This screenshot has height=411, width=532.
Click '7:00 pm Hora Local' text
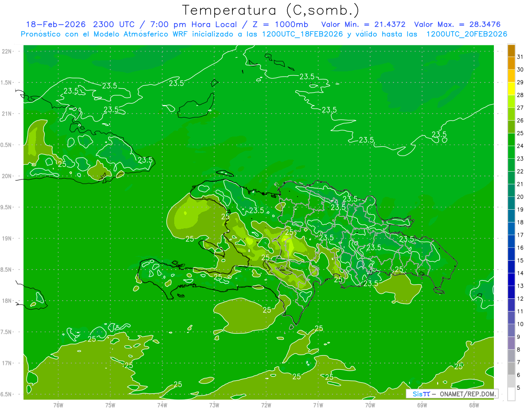tap(192, 24)
